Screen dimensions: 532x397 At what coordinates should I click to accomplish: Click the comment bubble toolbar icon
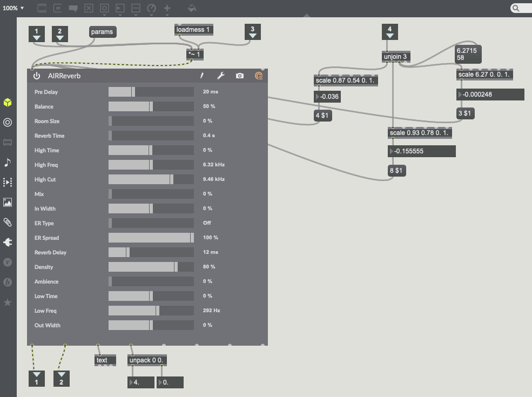73,8
